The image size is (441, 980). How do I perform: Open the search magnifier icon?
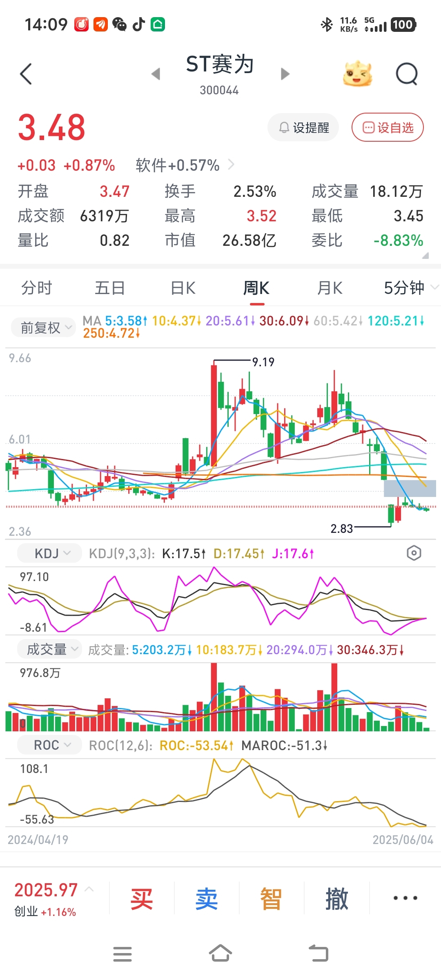click(x=407, y=74)
